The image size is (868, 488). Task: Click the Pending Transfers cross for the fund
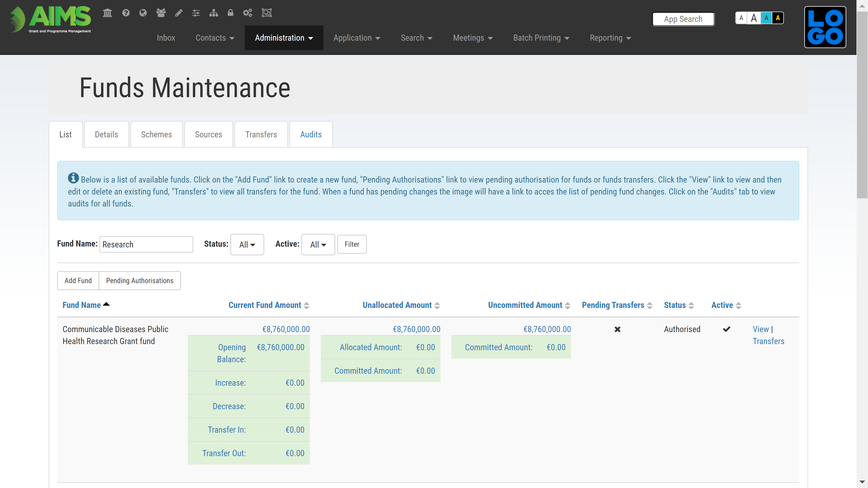(x=617, y=329)
